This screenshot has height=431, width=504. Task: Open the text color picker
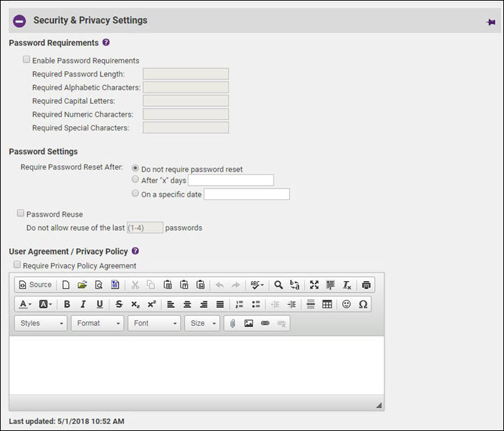[25, 304]
